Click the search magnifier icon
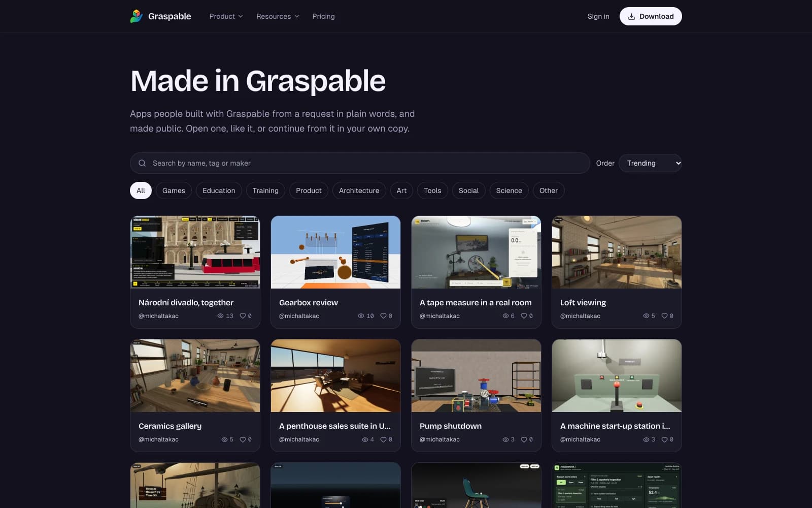The height and width of the screenshot is (508, 812). [142, 163]
